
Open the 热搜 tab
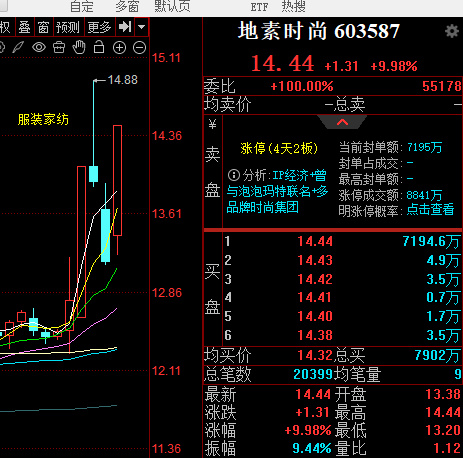293,6
